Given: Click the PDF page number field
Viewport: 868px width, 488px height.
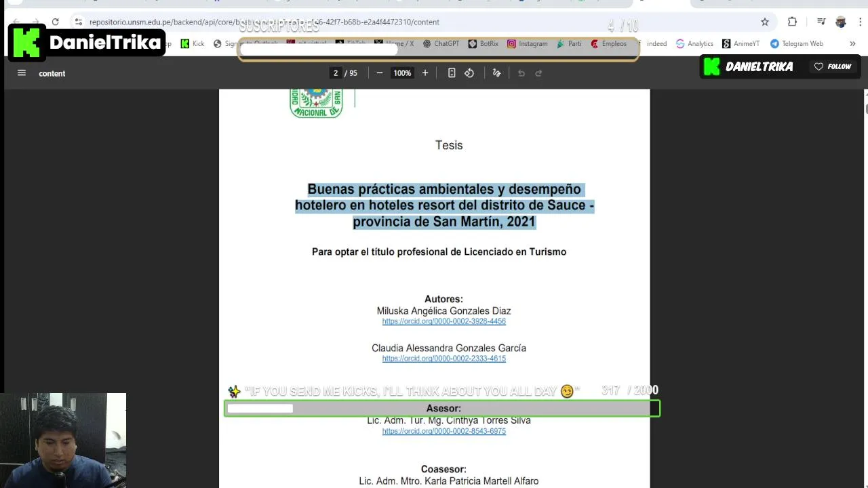Looking at the screenshot, I should (x=336, y=73).
